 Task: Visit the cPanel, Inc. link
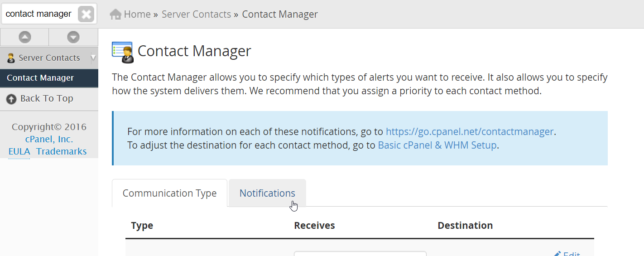click(x=49, y=140)
